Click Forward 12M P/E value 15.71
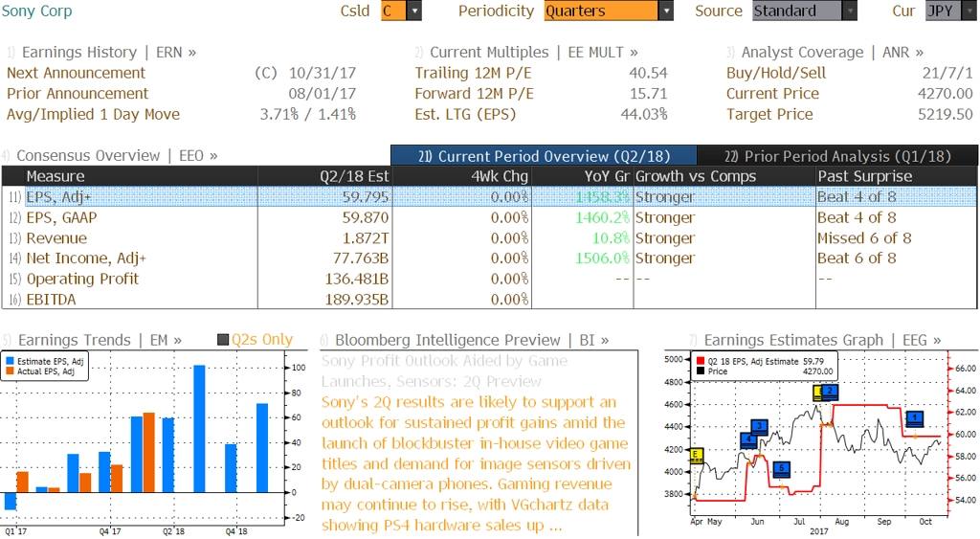Screen dimensions: 980x539 pyautogui.click(x=648, y=94)
